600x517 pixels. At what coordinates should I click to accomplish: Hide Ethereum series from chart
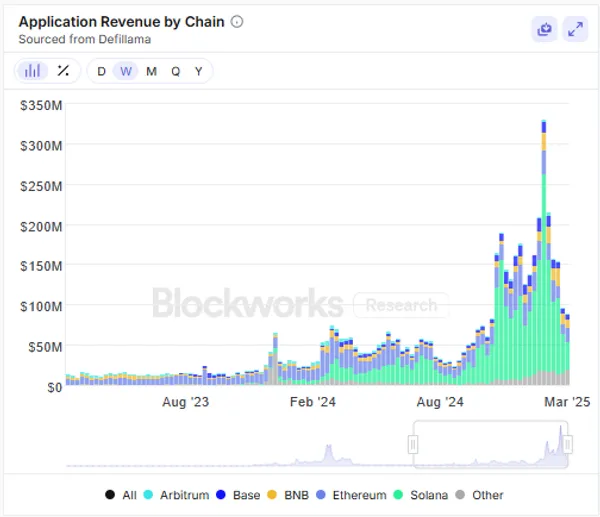click(350, 495)
